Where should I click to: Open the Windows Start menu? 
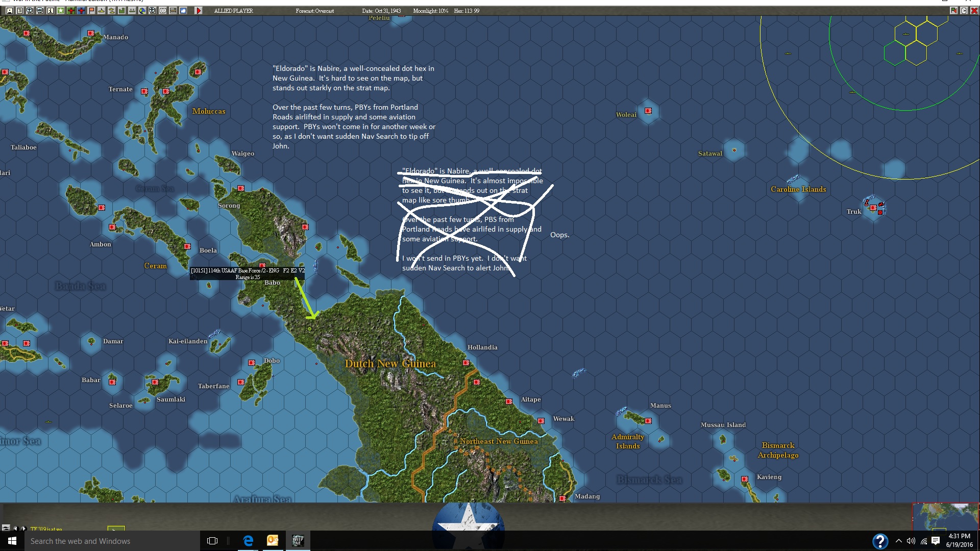[x=12, y=541]
